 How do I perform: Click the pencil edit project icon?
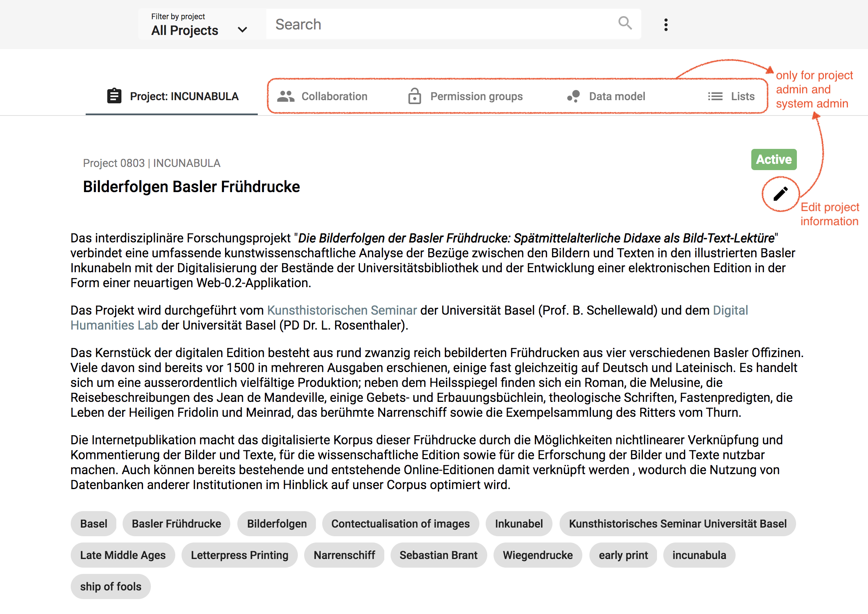coord(780,194)
